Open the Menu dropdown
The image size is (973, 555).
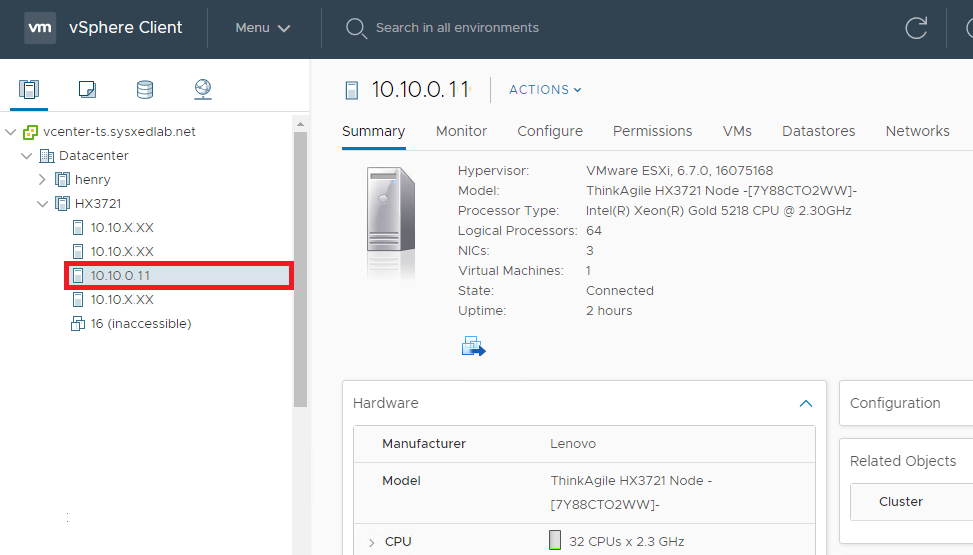click(262, 28)
